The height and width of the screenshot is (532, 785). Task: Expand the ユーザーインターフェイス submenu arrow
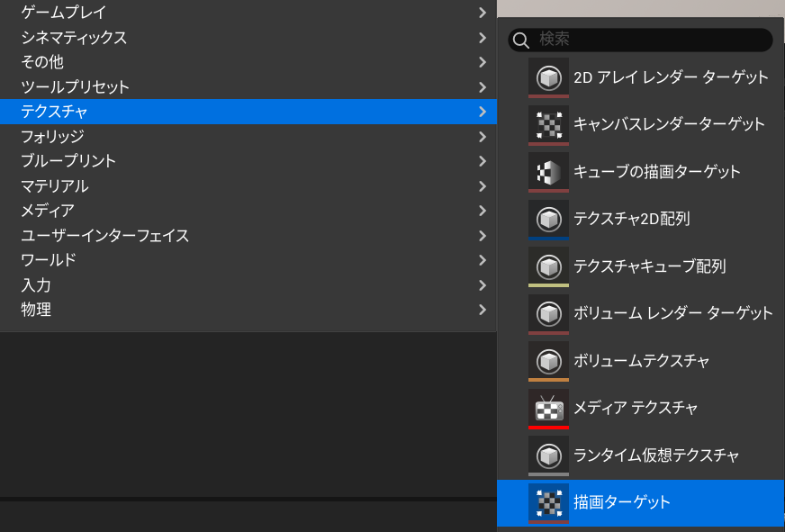pyautogui.click(x=483, y=236)
